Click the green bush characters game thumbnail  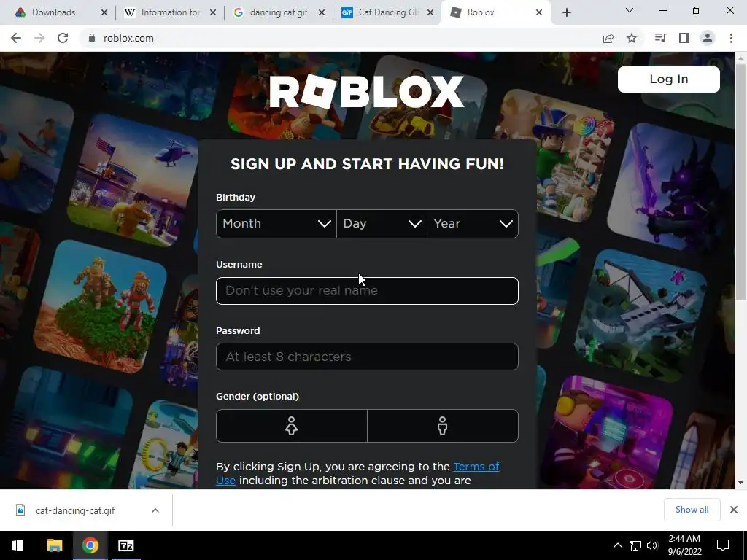tap(100, 306)
